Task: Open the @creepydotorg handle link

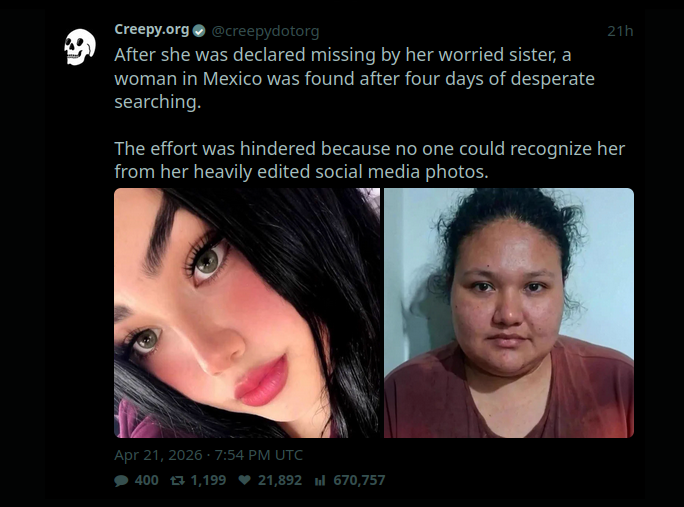Action: [x=265, y=31]
